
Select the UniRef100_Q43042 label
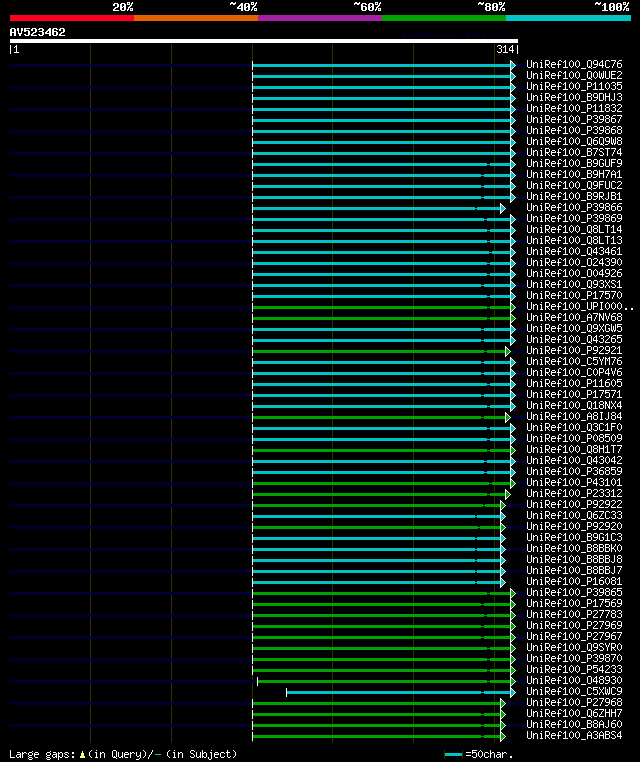(574, 460)
